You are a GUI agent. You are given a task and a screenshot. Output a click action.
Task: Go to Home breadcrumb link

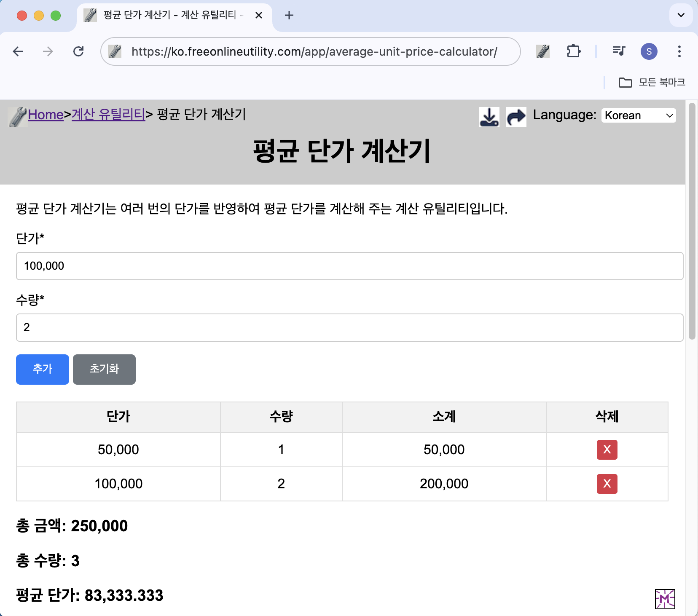click(46, 115)
